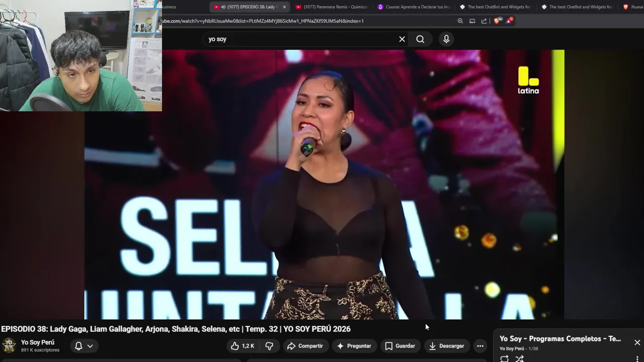Like the video with 1,2 K likes
This screenshot has height=362, width=644.
243,346
